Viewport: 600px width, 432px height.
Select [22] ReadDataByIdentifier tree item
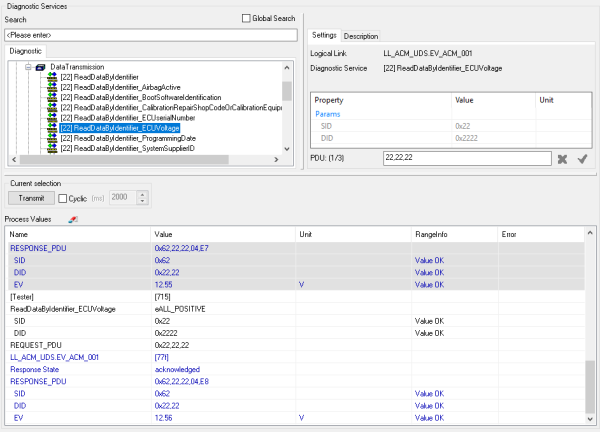[x=99, y=77]
